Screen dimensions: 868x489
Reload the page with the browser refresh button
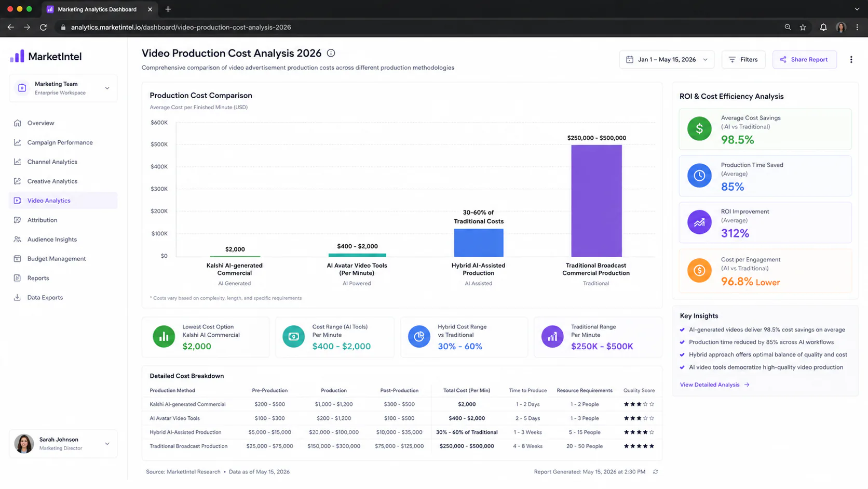[x=44, y=28]
